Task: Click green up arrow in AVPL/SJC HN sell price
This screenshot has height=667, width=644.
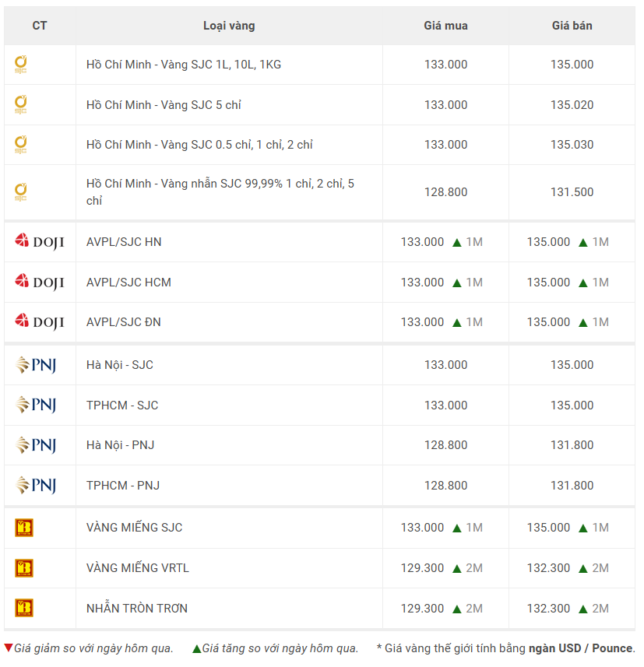Action: pos(583,243)
